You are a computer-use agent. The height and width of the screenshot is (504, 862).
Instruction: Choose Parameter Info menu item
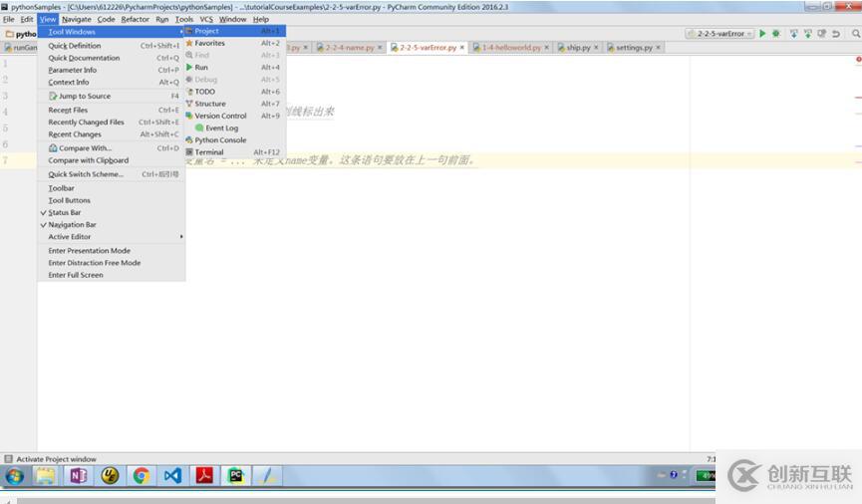coord(111,70)
